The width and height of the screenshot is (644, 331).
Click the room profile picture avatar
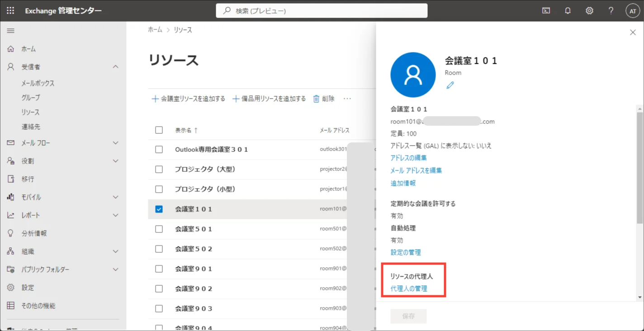pos(413,75)
